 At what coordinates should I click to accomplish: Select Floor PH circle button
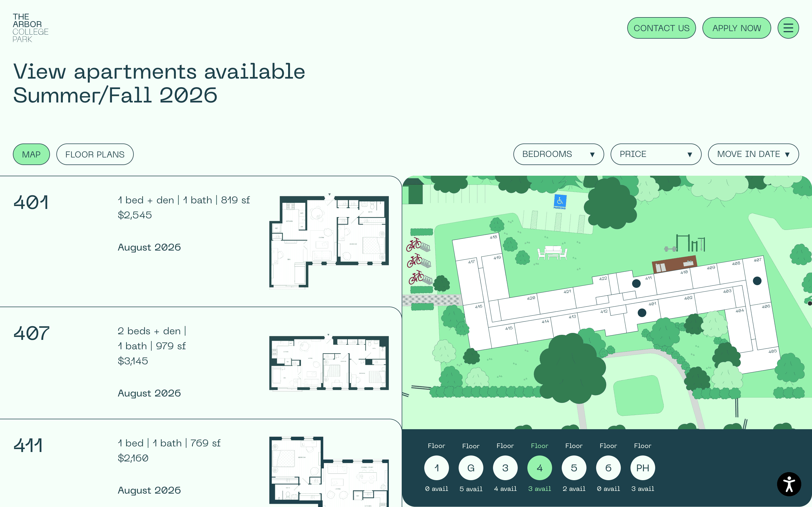pyautogui.click(x=642, y=468)
